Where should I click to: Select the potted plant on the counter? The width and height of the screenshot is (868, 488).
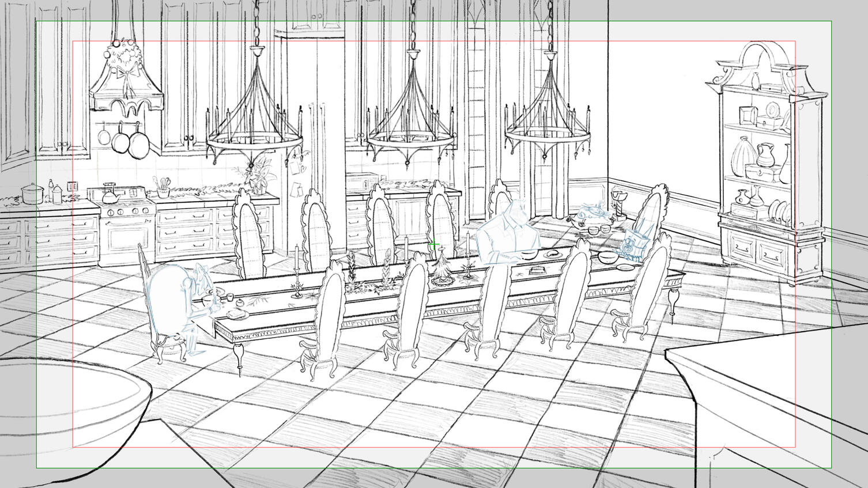(x=256, y=175)
